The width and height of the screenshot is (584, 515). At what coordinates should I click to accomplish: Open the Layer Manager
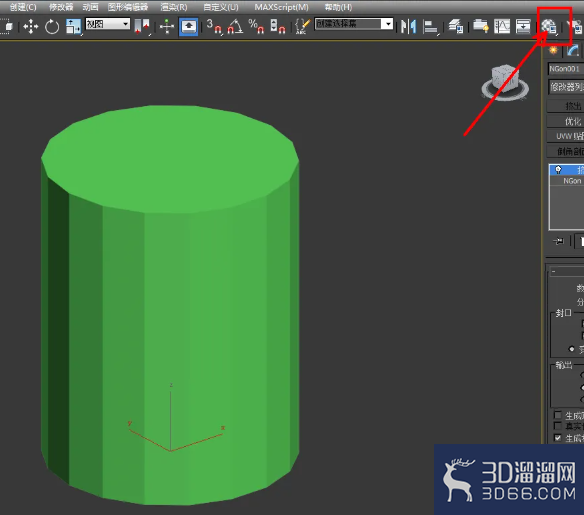456,26
